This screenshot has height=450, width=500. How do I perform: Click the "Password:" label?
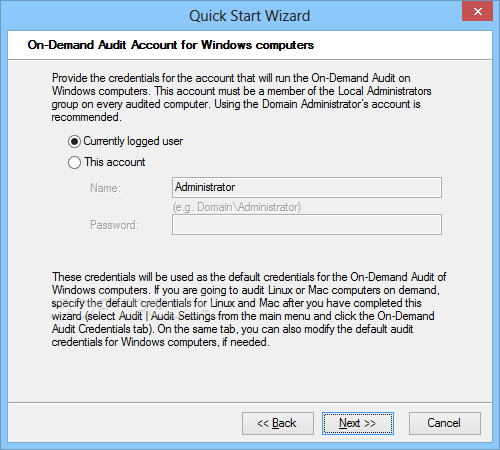point(114,225)
